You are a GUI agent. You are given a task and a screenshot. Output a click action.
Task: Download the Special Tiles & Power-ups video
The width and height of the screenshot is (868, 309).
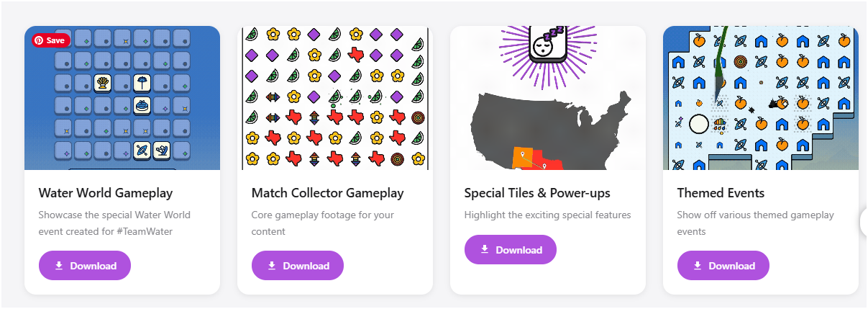pyautogui.click(x=511, y=250)
